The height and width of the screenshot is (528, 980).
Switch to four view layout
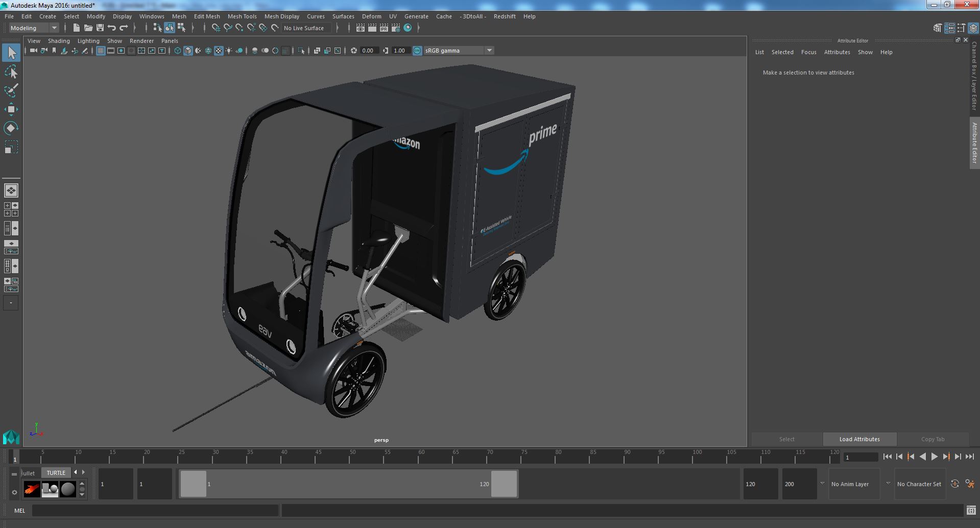[x=11, y=209]
